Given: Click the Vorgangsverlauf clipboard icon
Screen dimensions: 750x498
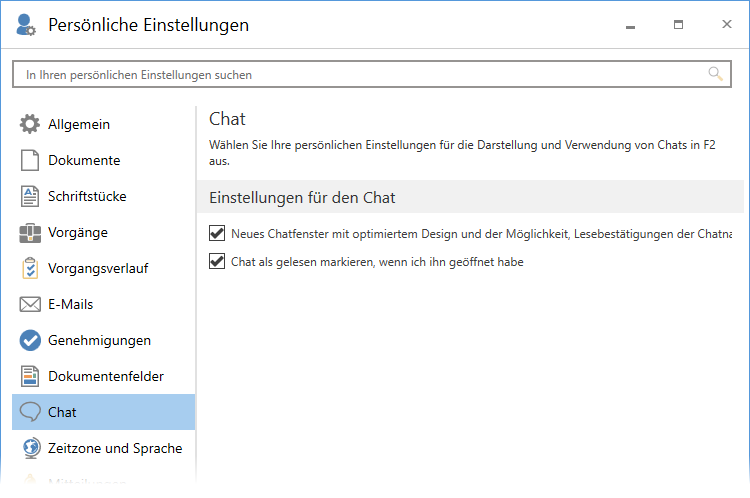Looking at the screenshot, I should (30, 268).
